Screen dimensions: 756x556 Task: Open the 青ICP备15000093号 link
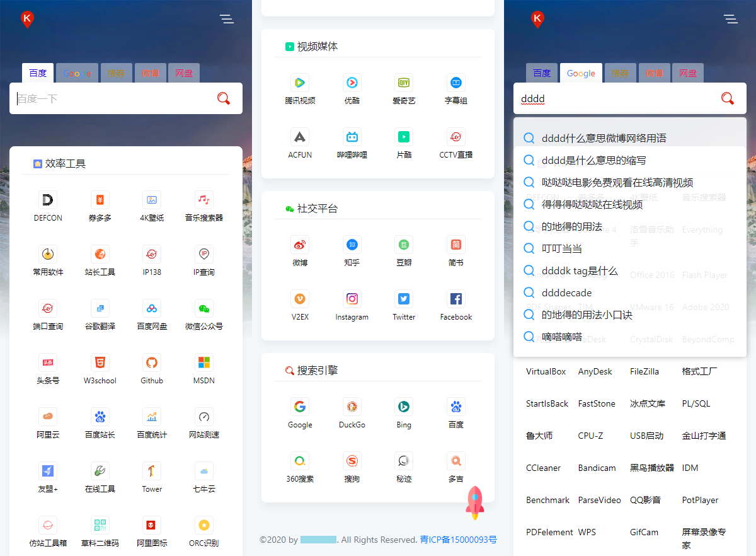coord(458,540)
